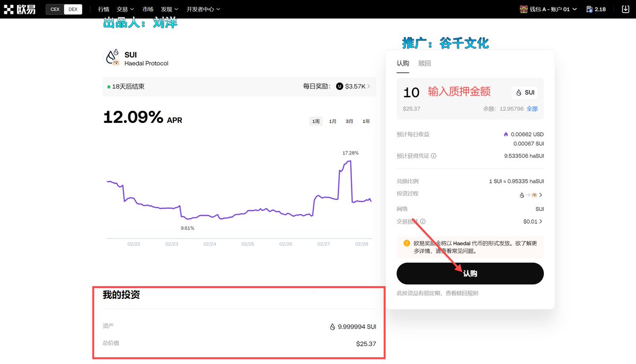Open the 行情 menu item
The width and height of the screenshot is (636, 364).
[103, 10]
